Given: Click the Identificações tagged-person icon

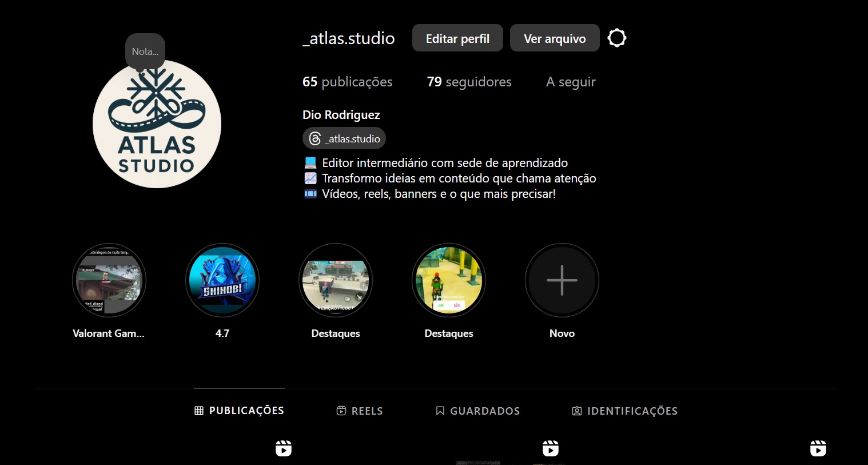Looking at the screenshot, I should [x=577, y=411].
